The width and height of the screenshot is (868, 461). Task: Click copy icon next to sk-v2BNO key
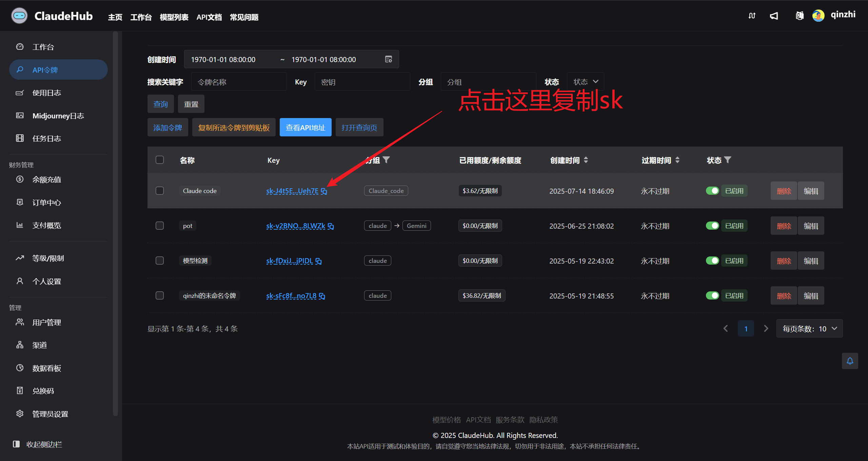pyautogui.click(x=331, y=226)
